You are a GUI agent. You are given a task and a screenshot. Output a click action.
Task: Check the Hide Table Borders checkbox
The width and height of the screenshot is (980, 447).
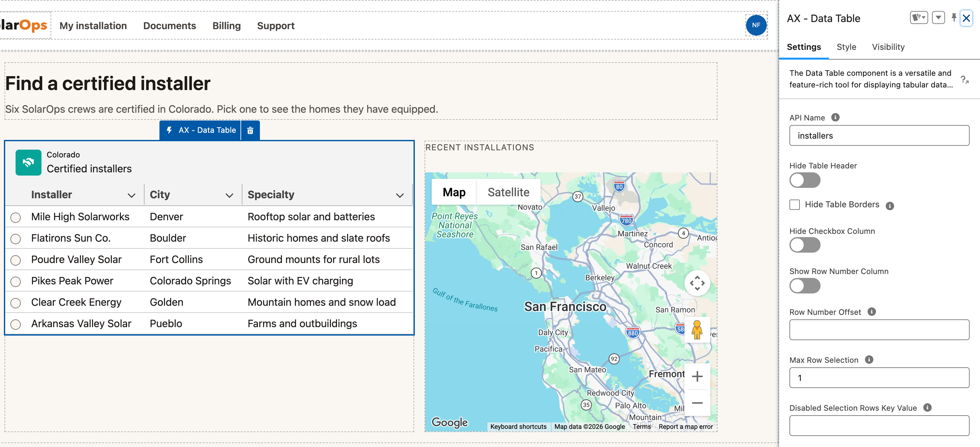coord(794,204)
